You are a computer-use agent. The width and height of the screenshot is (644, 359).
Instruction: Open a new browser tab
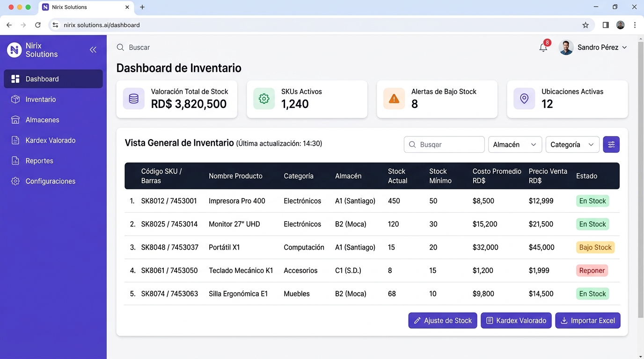point(142,7)
